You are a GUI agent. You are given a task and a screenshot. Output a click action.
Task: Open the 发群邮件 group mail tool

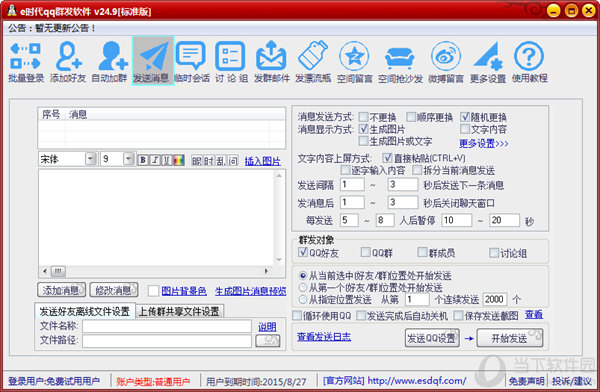(272, 62)
